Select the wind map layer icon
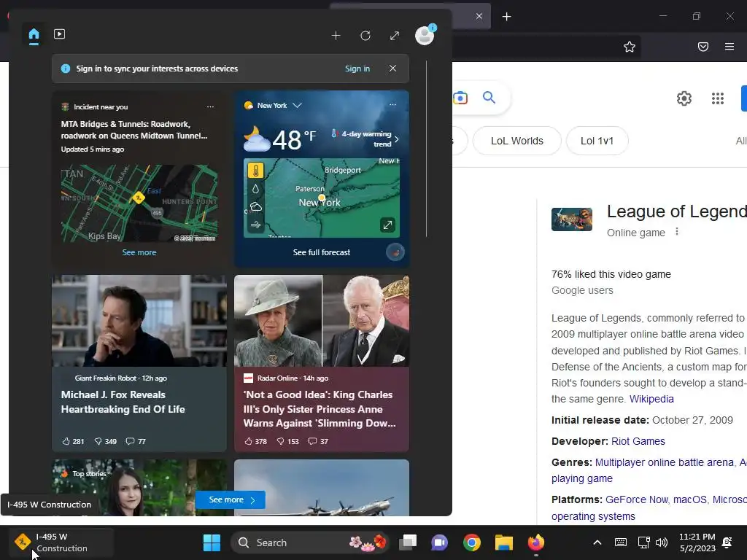This screenshot has width=747, height=560. click(256, 225)
